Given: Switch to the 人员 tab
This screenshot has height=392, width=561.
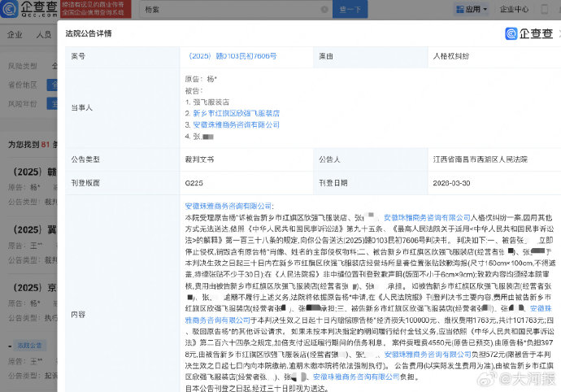Looking at the screenshot, I should point(44,36).
